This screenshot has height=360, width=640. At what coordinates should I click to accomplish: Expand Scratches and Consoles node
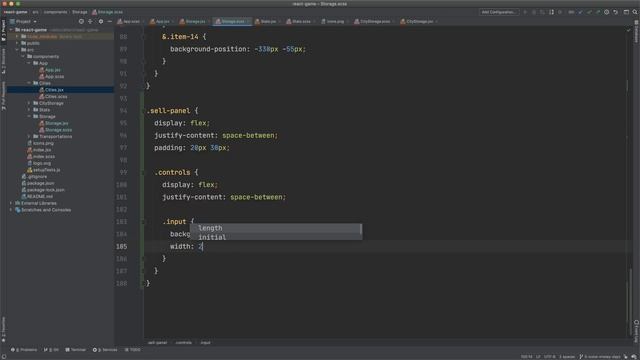11,210
